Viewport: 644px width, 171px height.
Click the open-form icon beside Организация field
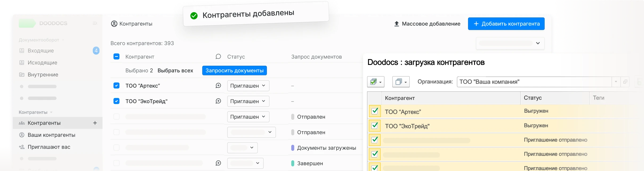(x=625, y=82)
